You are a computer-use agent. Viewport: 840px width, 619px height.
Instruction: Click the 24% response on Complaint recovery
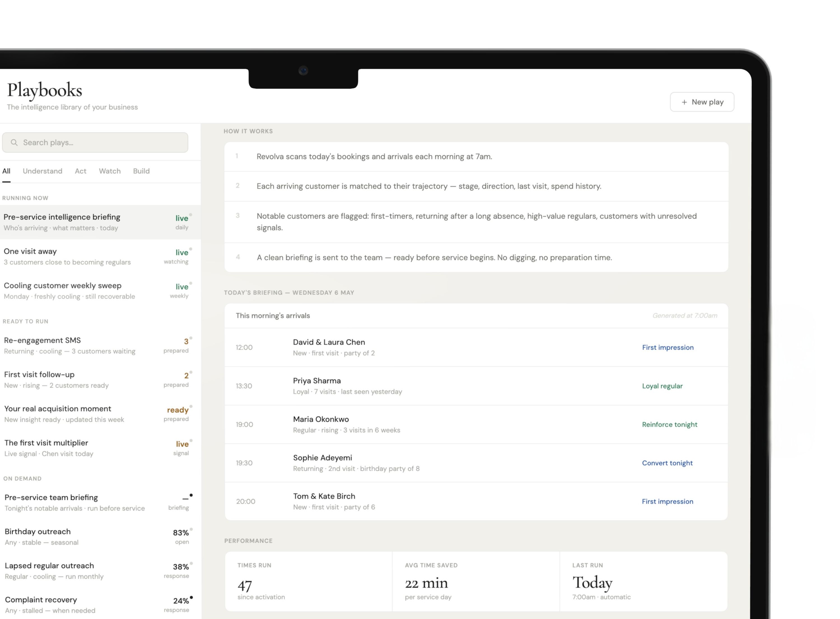pyautogui.click(x=177, y=605)
